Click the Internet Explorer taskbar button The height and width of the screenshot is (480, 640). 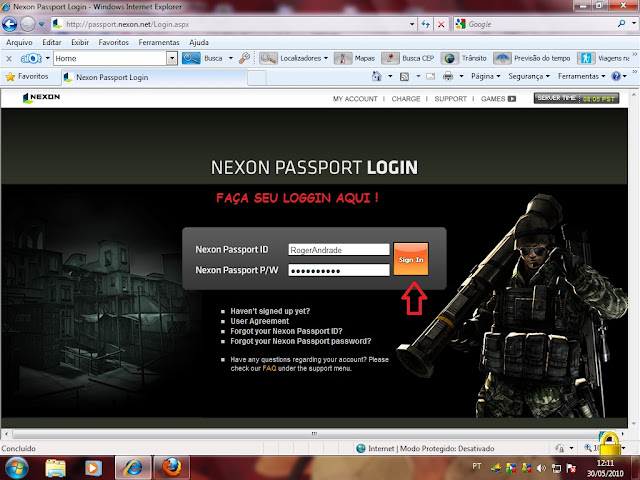133,467
